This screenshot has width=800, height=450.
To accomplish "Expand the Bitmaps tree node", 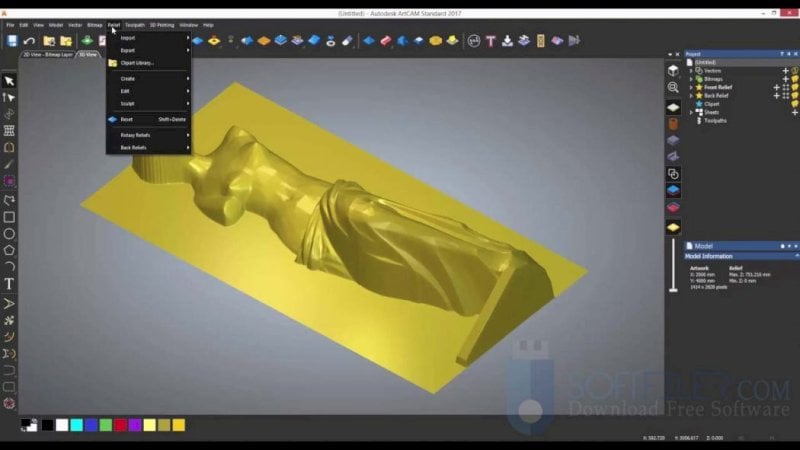I will click(x=691, y=79).
